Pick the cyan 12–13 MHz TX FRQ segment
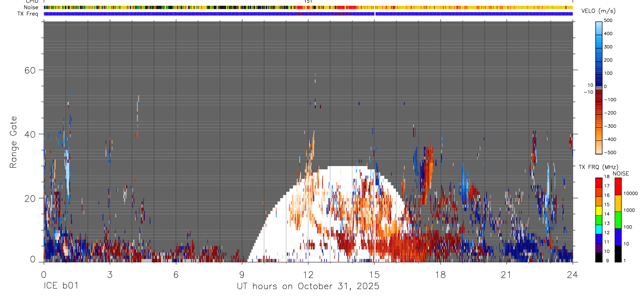This screenshot has width=644, height=297. click(599, 229)
